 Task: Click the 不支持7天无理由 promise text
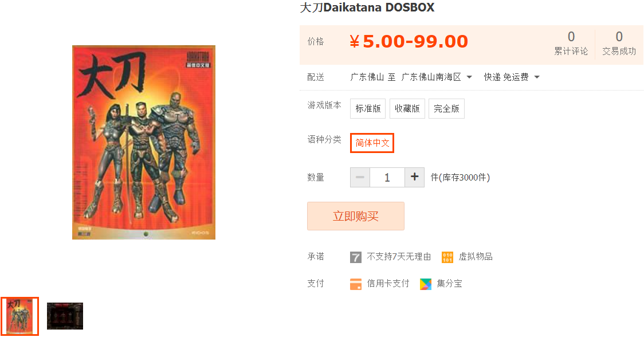tap(399, 257)
